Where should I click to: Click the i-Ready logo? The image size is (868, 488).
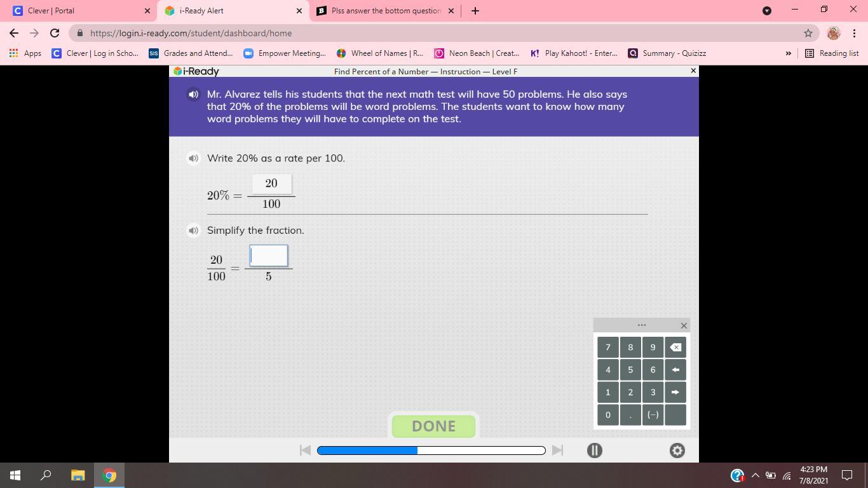[x=196, y=71]
